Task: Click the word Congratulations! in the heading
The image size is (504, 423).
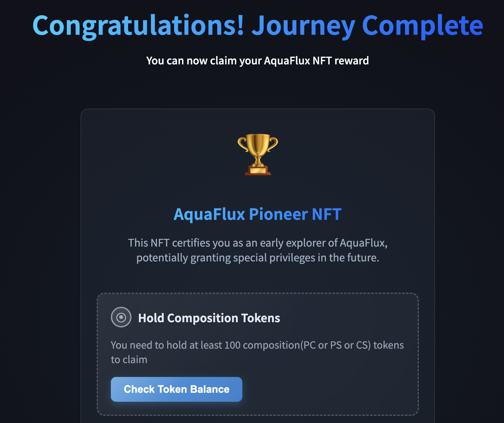Action: [138, 26]
